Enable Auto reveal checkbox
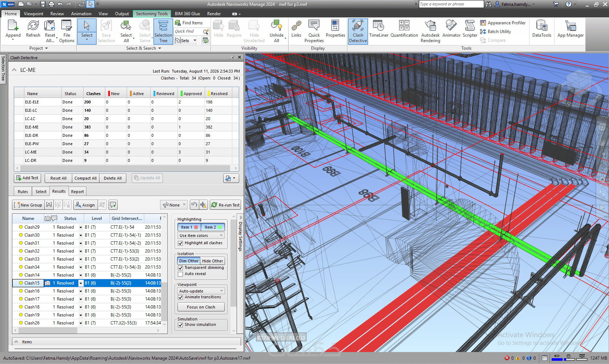Image resolution: width=609 pixels, height=364 pixels. click(x=180, y=274)
